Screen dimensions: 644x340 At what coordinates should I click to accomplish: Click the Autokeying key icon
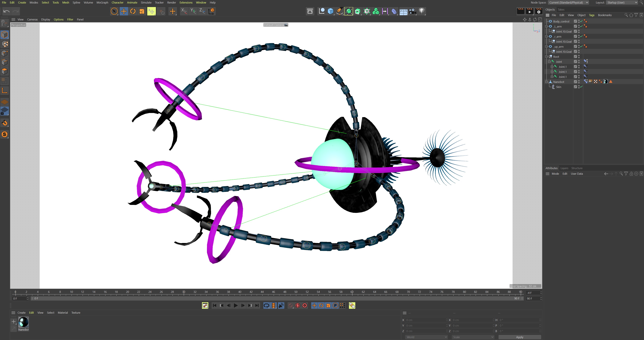[x=205, y=305]
